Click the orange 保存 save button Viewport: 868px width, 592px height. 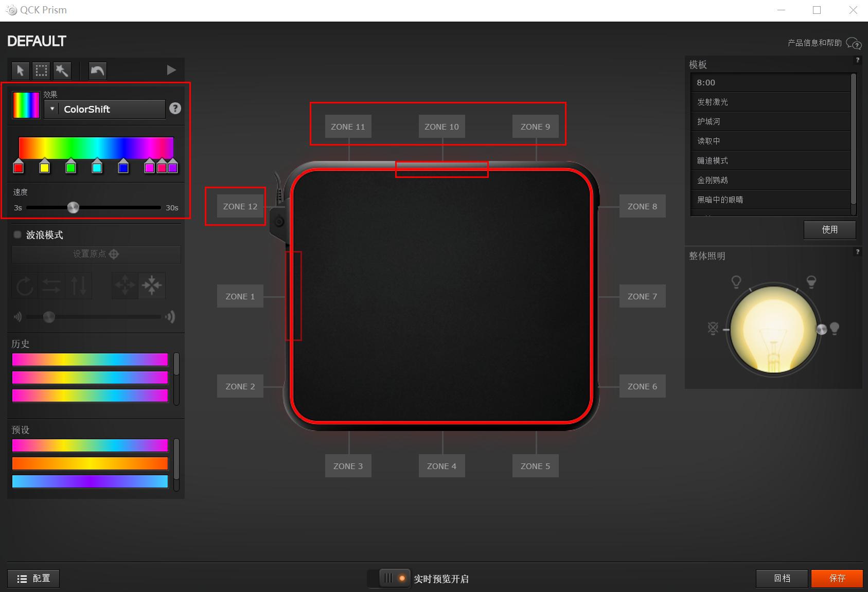[837, 579]
